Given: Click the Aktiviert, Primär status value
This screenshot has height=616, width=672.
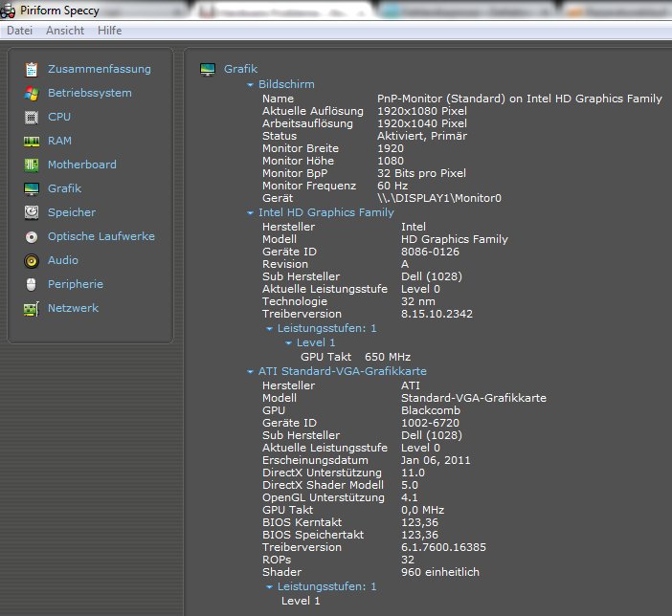Looking at the screenshot, I should [422, 136].
